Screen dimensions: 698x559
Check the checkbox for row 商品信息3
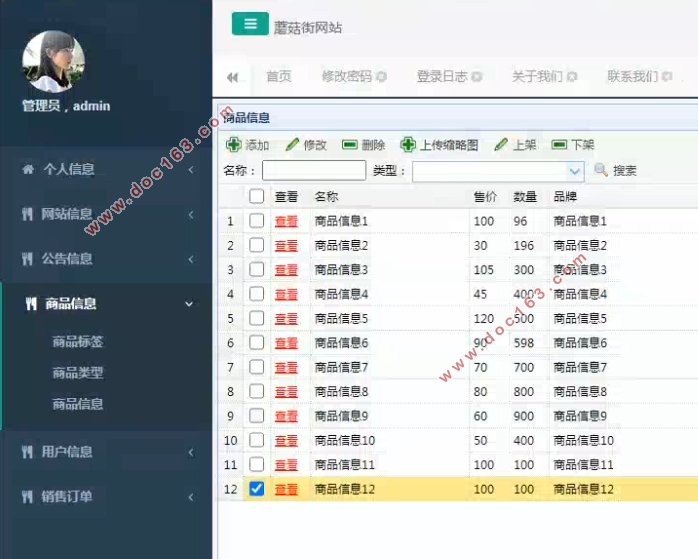[x=256, y=269]
